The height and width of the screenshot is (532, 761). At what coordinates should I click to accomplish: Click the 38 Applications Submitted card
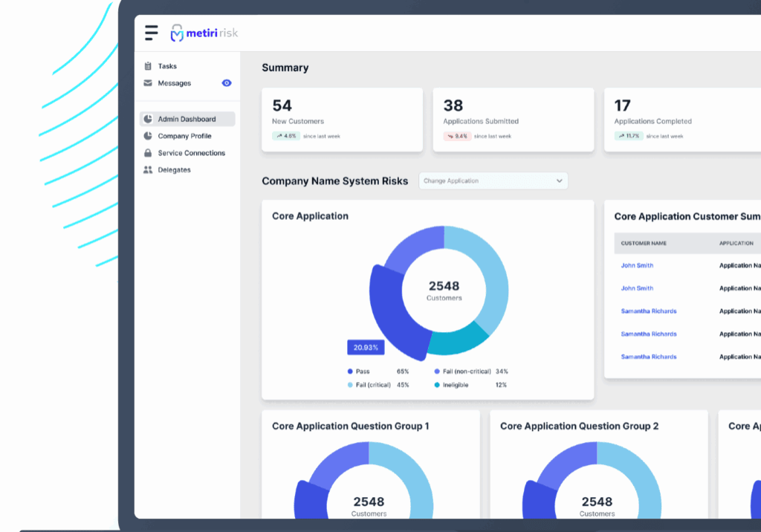coord(514,120)
